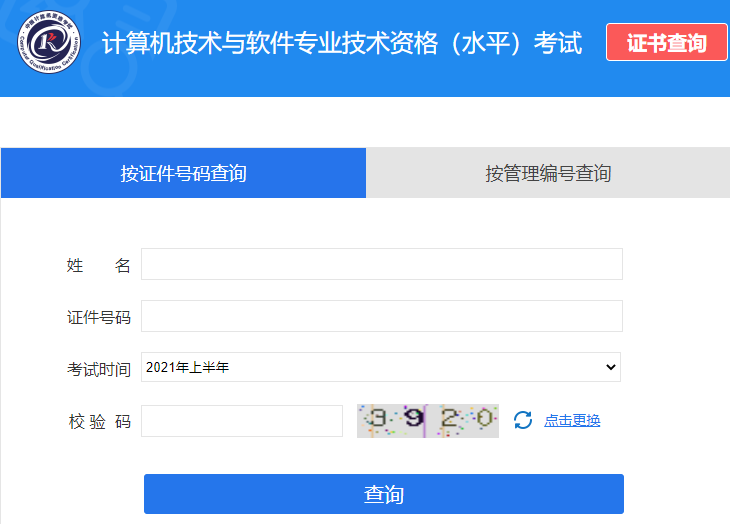Click the 证件号码 field label
Viewport: 730px width, 524px height.
point(99,317)
